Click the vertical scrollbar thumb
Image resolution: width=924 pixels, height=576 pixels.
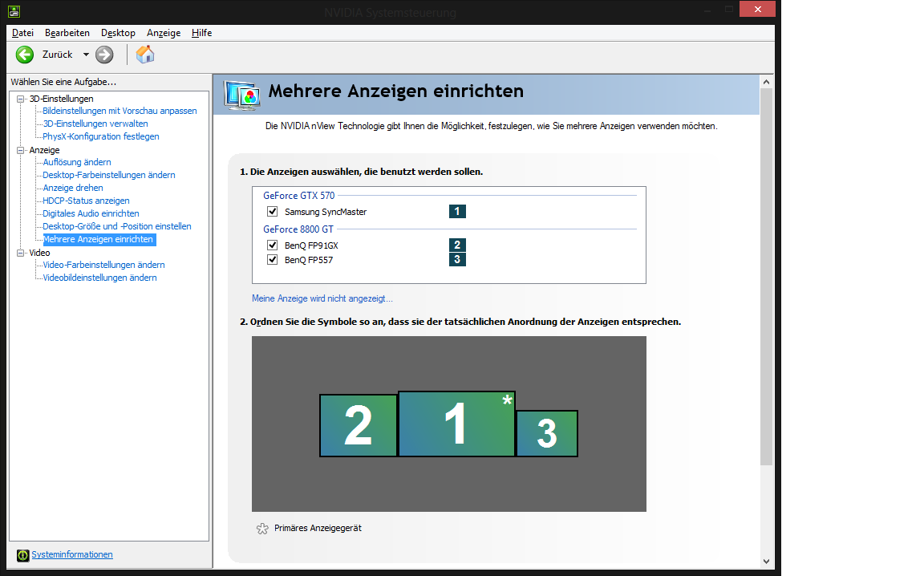click(766, 277)
